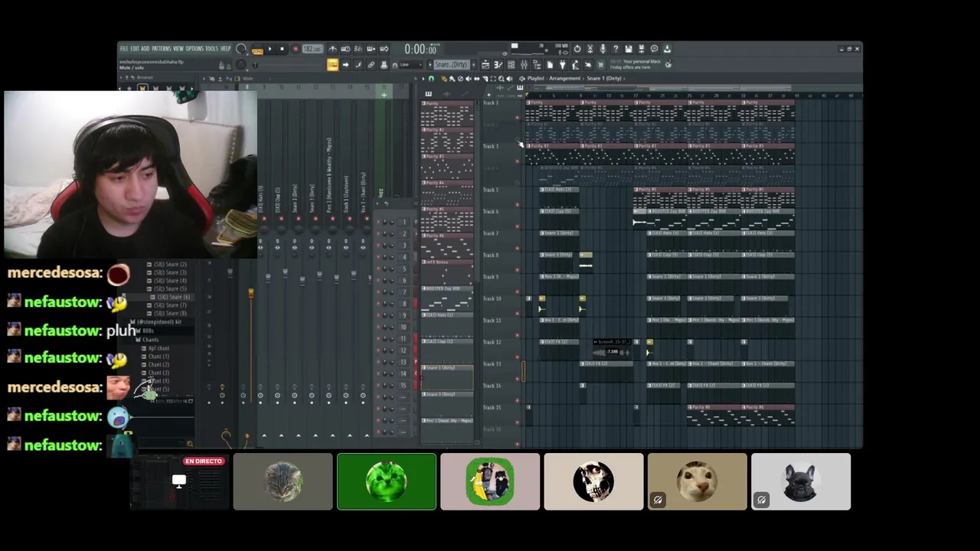Image resolution: width=980 pixels, height=551 pixels.
Task: Open the FILE menu
Action: coord(124,49)
